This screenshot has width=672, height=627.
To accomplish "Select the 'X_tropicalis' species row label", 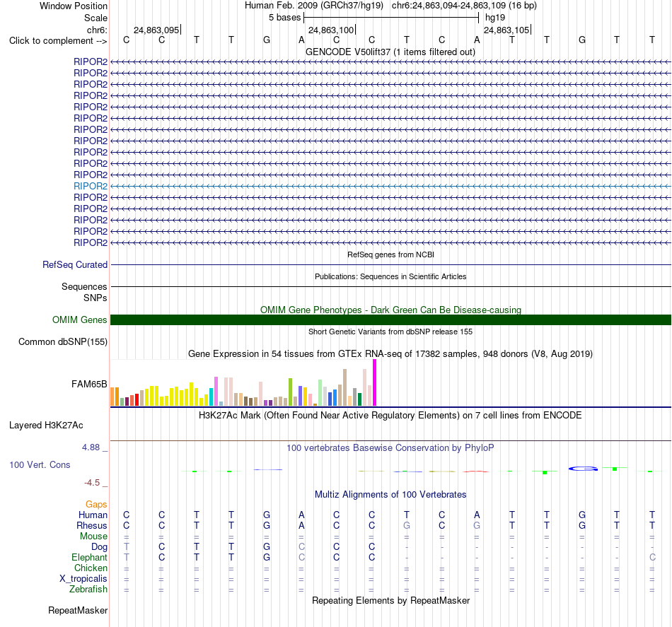I will click(83, 579).
